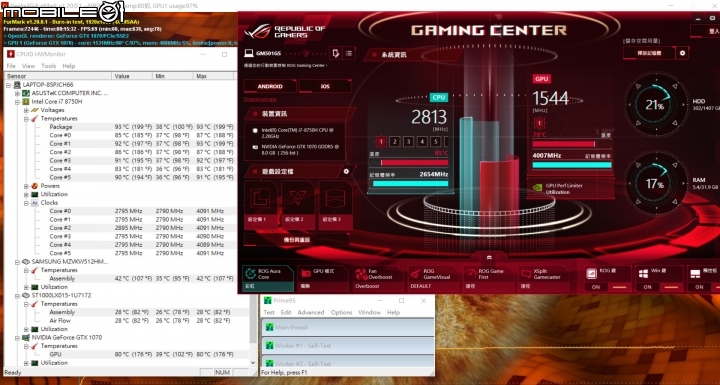The height and width of the screenshot is (385, 720).
Task: Collapse Gaming Center bottom panel chevron
Action: click(x=489, y=257)
